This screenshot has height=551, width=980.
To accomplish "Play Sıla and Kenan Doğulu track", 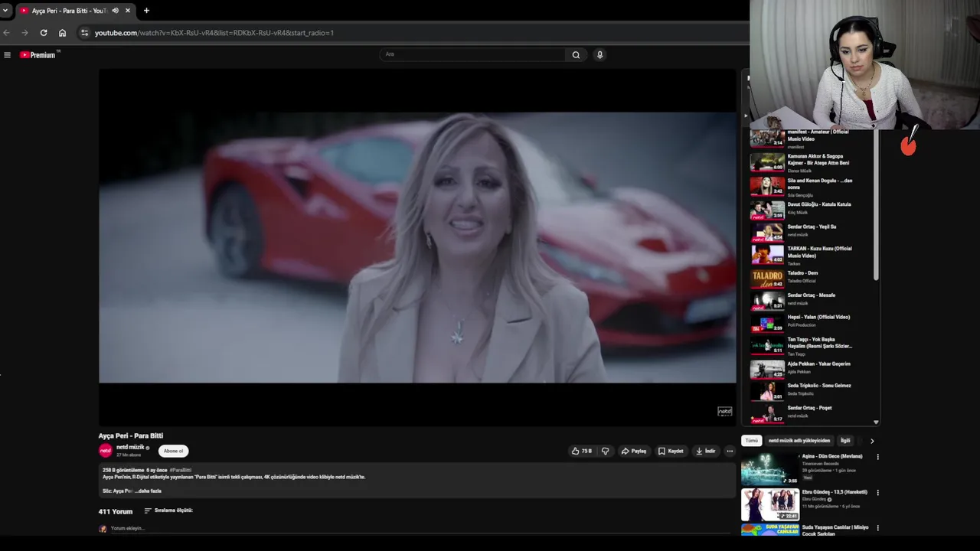I will pos(812,187).
